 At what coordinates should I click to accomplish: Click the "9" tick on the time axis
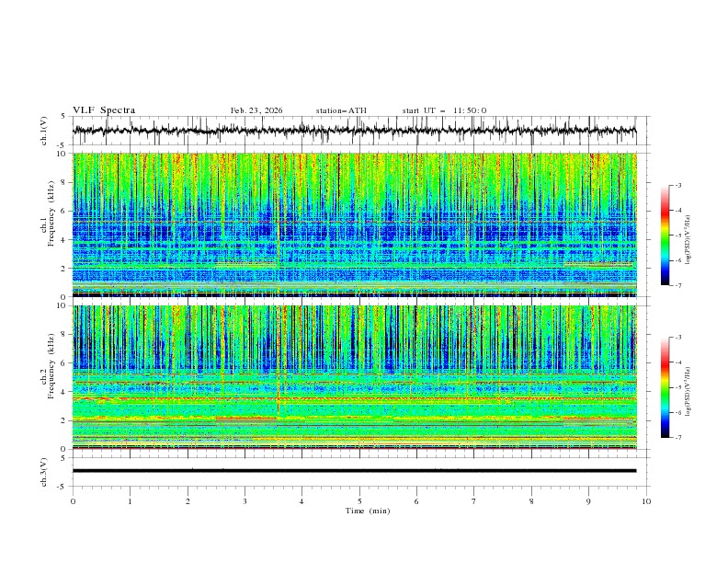click(x=588, y=501)
